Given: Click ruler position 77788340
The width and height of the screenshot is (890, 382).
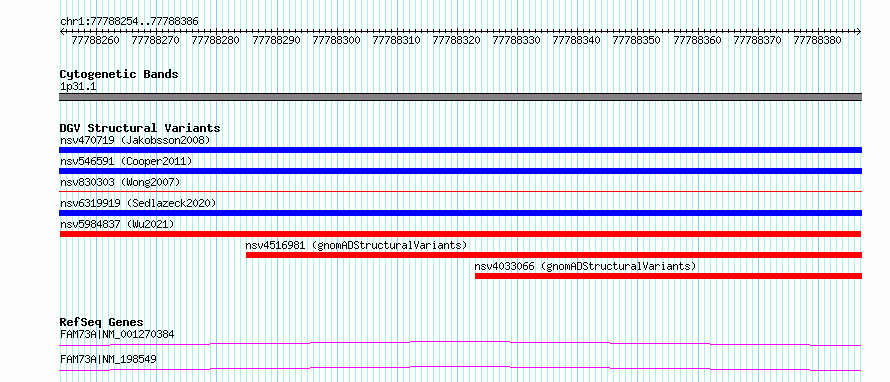Looking at the screenshot, I should coord(577,41).
